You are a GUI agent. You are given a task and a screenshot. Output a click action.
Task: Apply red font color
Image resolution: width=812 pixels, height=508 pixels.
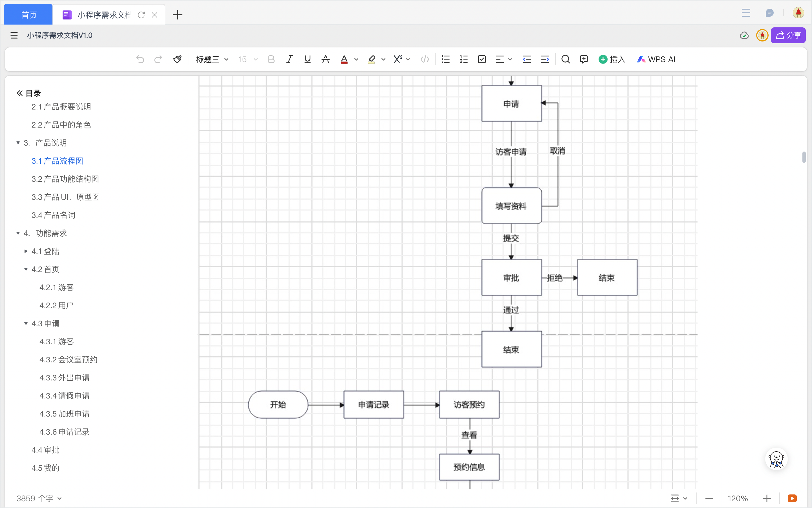(x=344, y=60)
